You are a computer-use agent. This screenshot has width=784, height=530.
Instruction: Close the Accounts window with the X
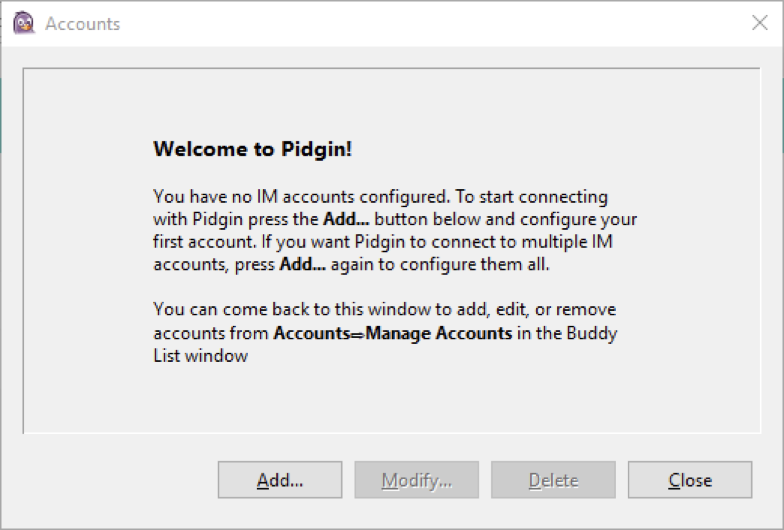coord(760,23)
